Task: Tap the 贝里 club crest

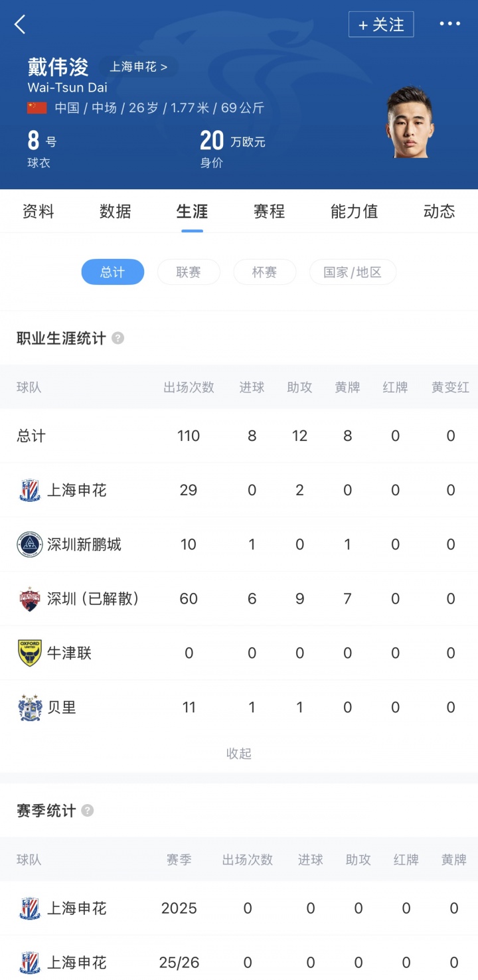Action: (30, 708)
